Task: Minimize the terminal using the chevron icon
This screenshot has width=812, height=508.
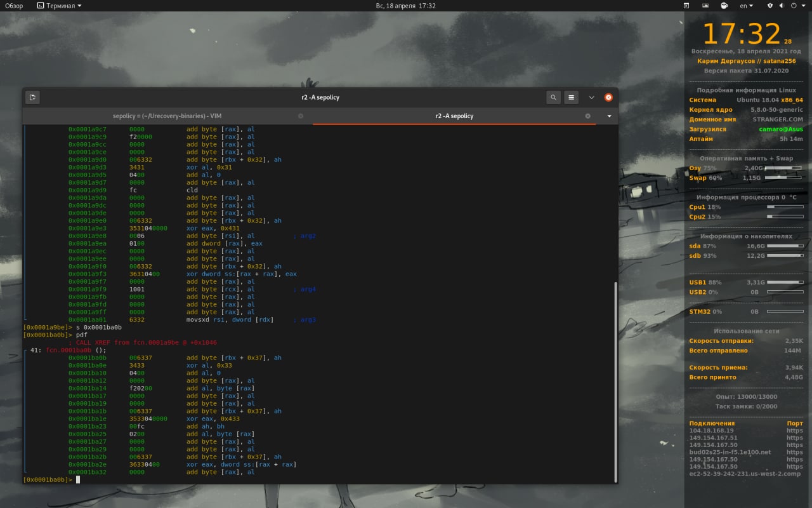Action: tap(591, 97)
